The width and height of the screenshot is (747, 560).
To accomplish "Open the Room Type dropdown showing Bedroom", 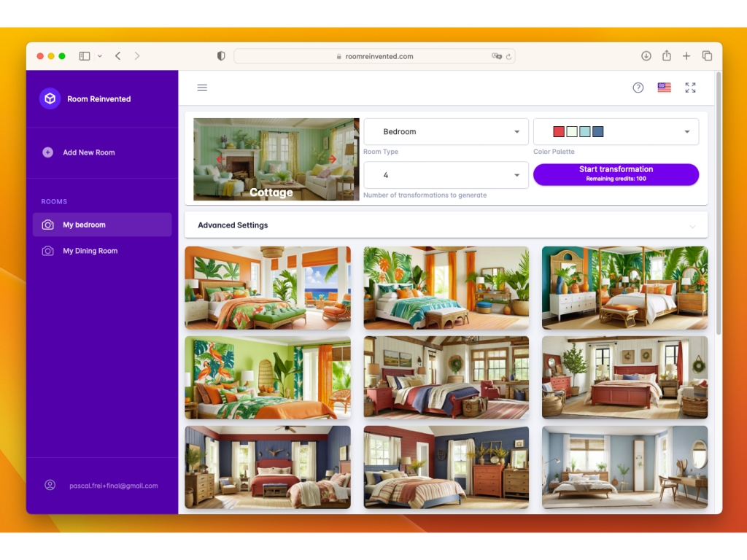I will (x=446, y=131).
